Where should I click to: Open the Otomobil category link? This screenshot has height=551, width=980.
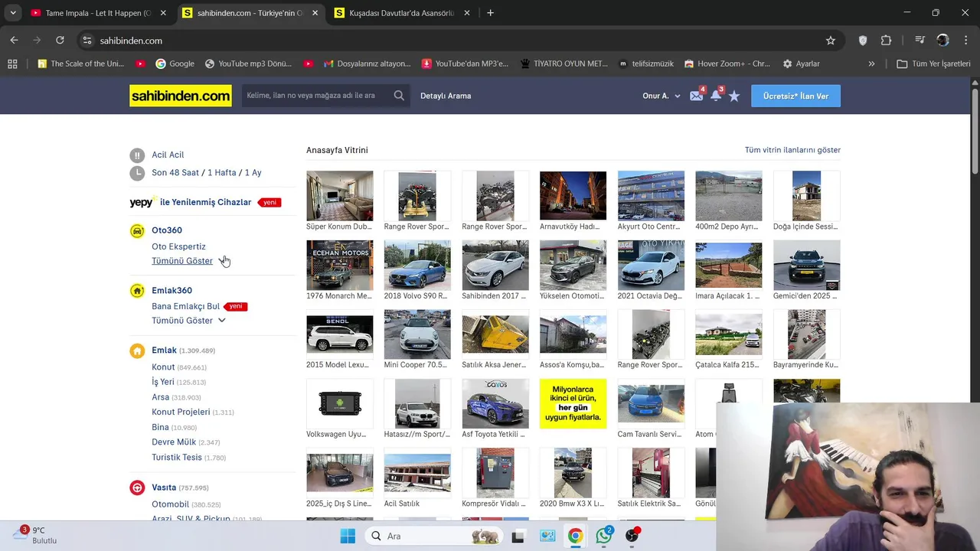click(x=170, y=504)
